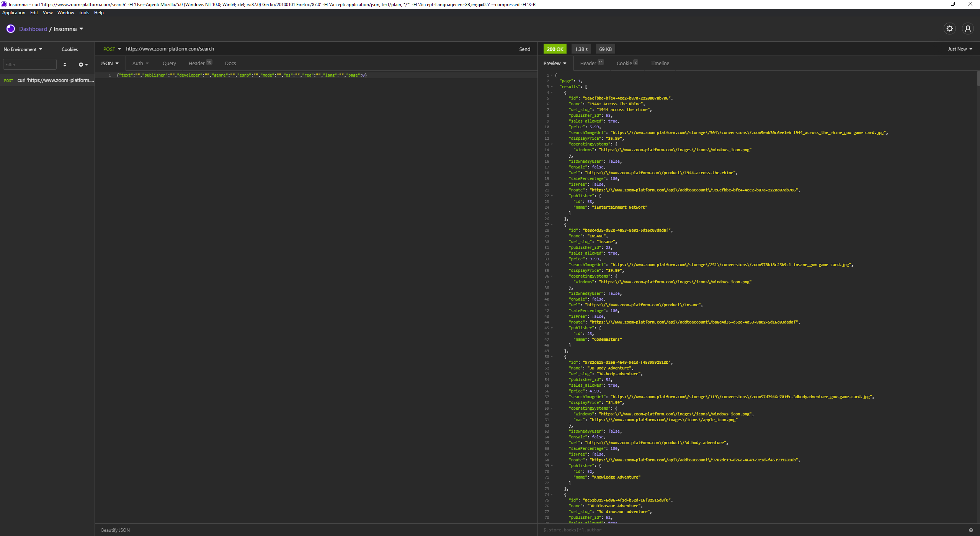Open the request Docs tab
The width and height of the screenshot is (980, 536).
click(230, 64)
